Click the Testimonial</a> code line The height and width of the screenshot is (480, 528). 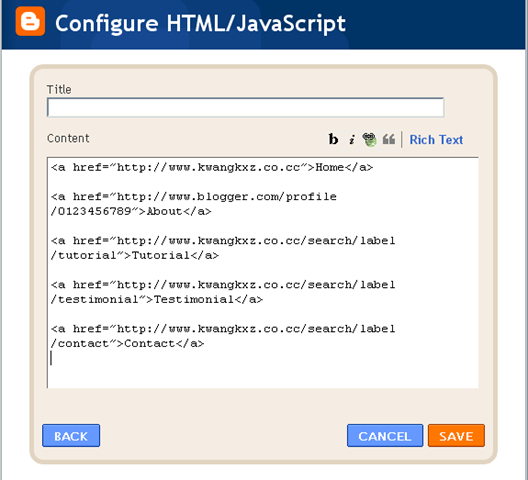point(157,299)
